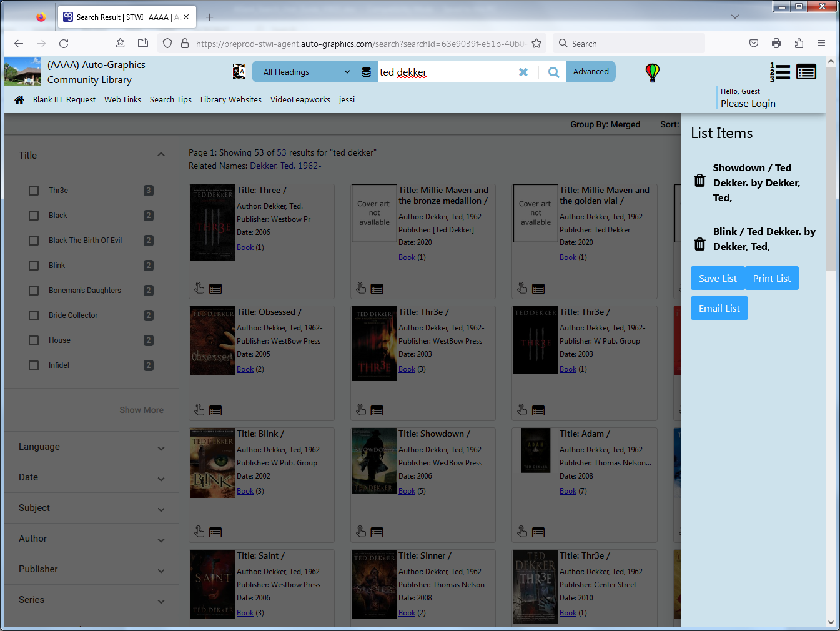Bookmark this page with star icon
The image size is (840, 631).
pyautogui.click(x=536, y=44)
